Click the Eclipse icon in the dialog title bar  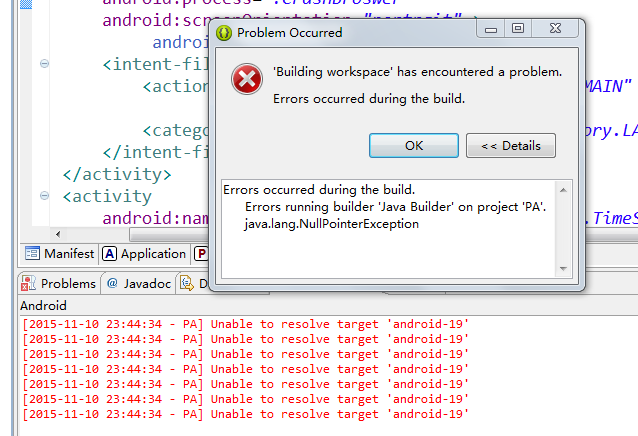pyautogui.click(x=224, y=33)
